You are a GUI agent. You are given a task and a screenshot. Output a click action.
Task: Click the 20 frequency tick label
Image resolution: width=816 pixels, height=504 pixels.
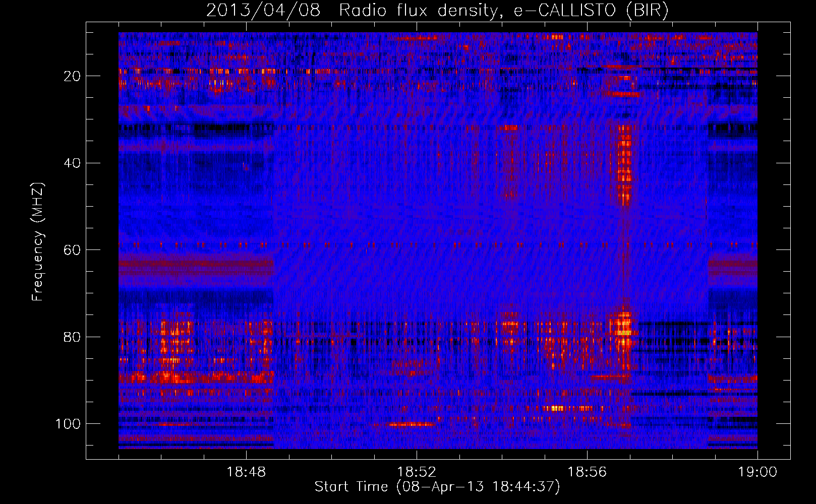(73, 76)
